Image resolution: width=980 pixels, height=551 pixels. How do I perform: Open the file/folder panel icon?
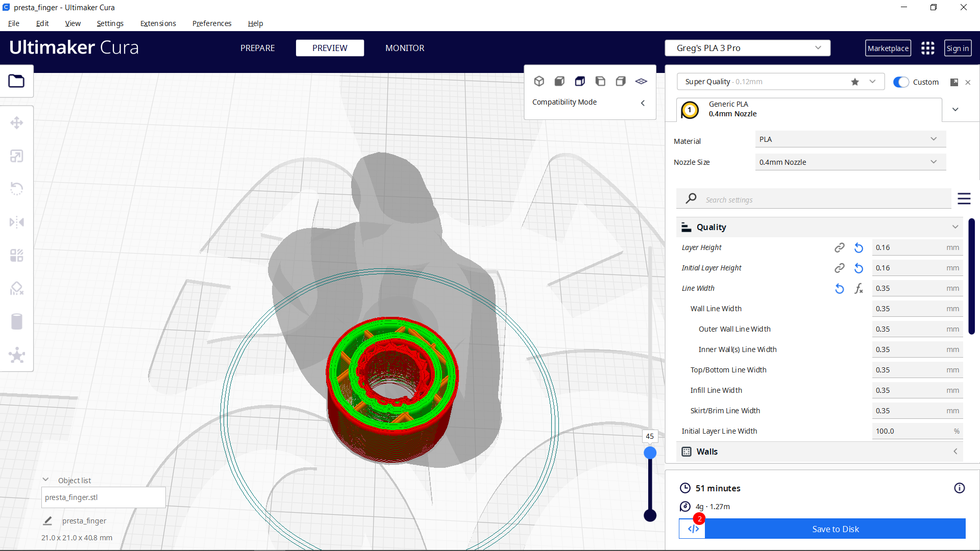pos(17,81)
